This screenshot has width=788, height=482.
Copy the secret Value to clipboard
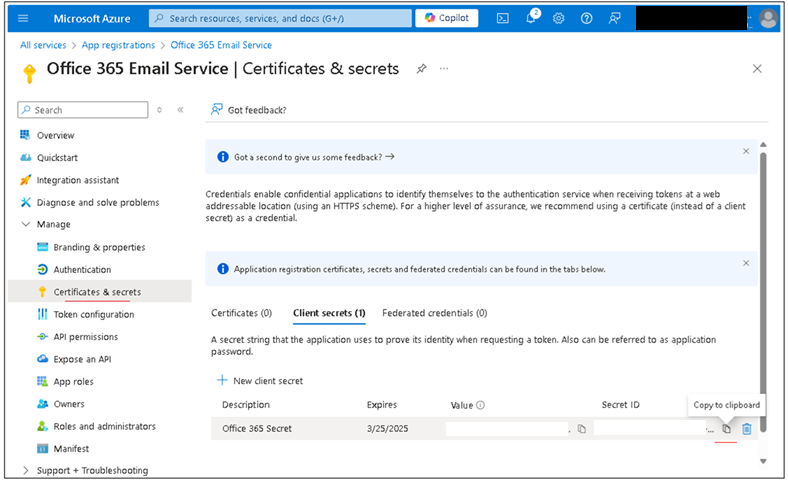(581, 429)
